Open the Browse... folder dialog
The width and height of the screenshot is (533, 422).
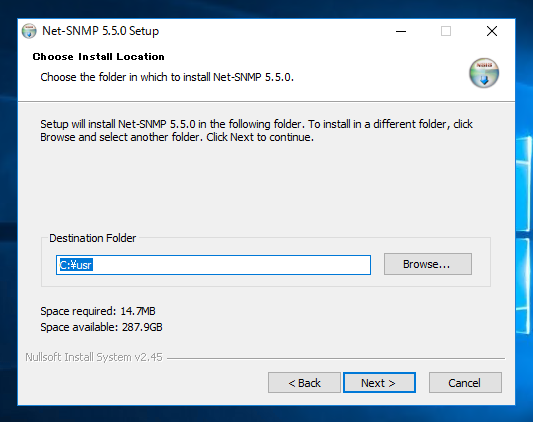click(428, 264)
